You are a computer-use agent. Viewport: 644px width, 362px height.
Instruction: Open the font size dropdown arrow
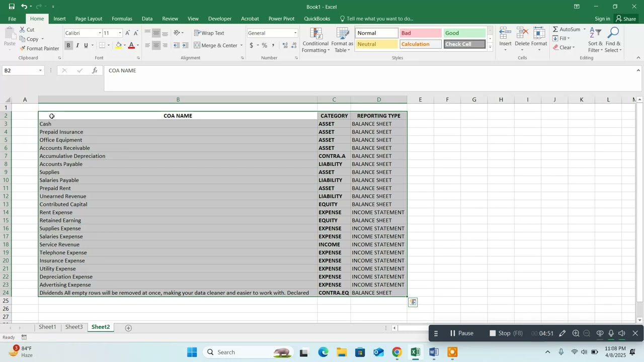pos(120,33)
